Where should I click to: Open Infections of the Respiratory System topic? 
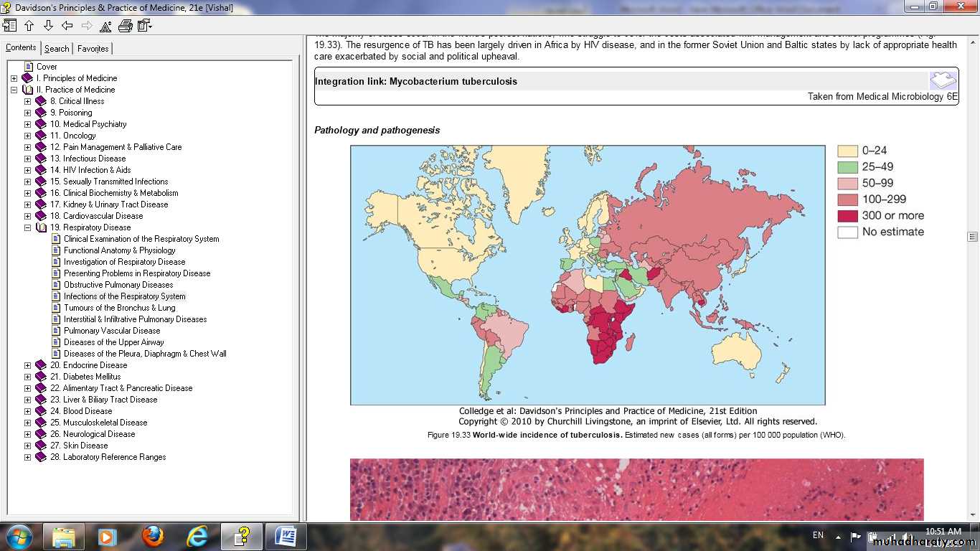[124, 296]
